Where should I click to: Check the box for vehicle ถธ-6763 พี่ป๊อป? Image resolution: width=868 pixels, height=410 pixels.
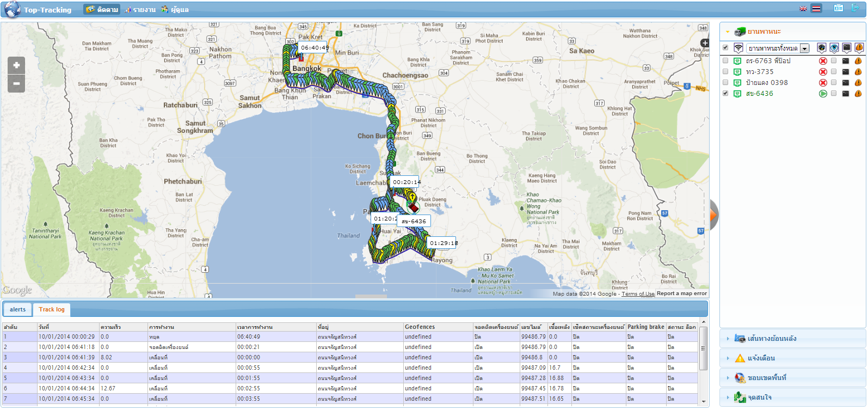click(x=725, y=61)
